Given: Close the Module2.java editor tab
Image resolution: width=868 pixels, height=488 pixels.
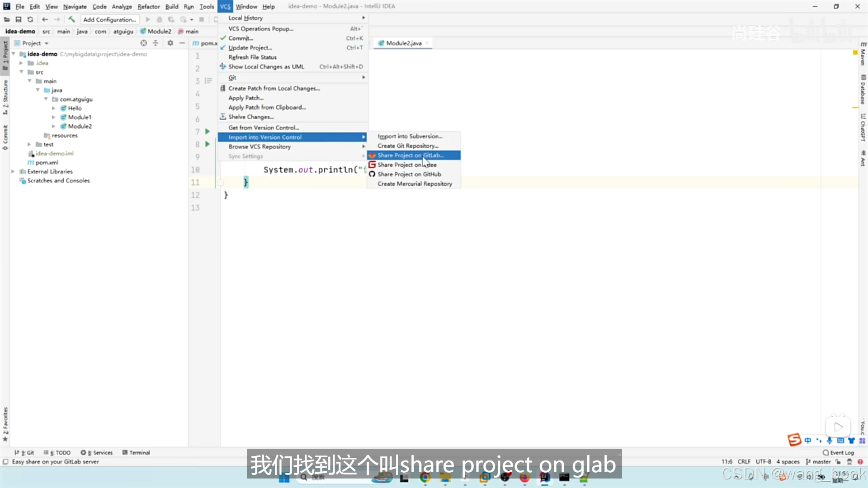Looking at the screenshot, I should [426, 43].
